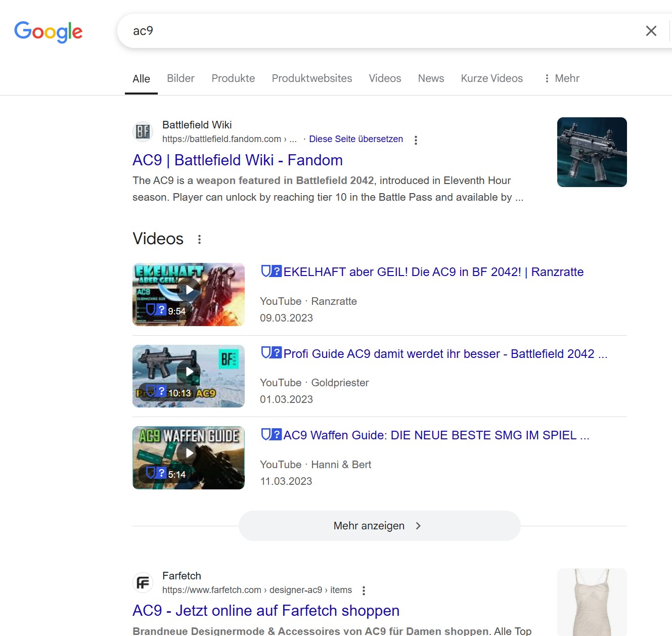Screen dimensions: 672x636
Task: Expand the Mehr options menu
Action: click(x=562, y=78)
